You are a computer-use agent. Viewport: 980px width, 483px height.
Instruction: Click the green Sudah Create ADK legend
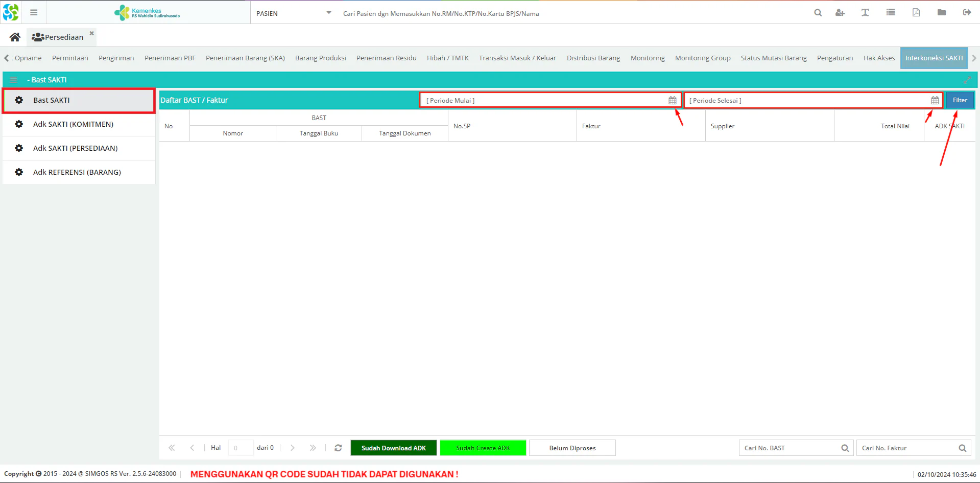(x=483, y=448)
